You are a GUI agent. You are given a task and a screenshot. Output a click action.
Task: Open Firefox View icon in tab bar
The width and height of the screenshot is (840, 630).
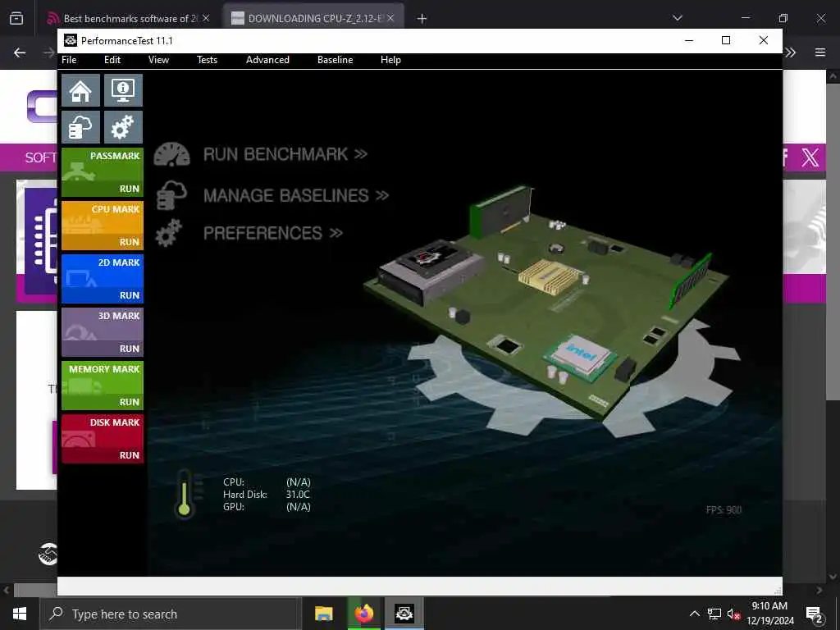[x=16, y=18]
